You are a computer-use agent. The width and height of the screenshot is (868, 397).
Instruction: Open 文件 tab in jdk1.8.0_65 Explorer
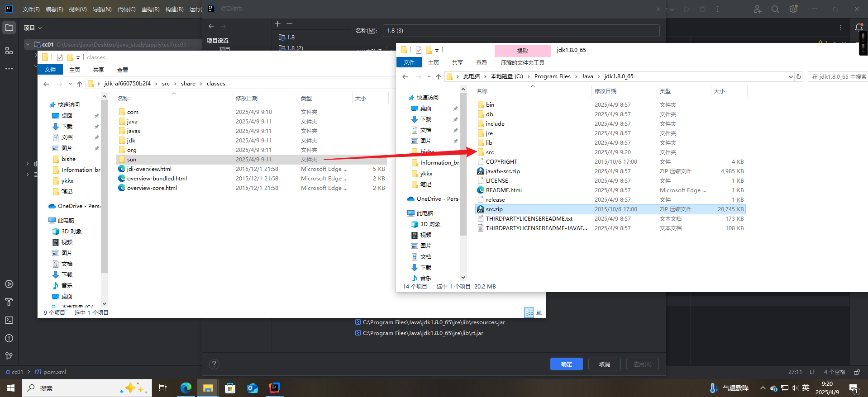pyautogui.click(x=409, y=62)
